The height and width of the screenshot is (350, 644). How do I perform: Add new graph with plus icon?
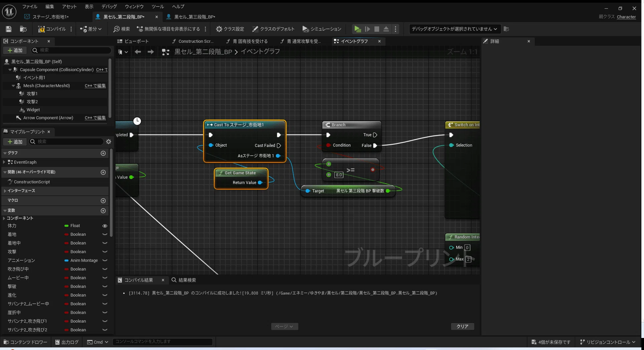pyautogui.click(x=103, y=153)
